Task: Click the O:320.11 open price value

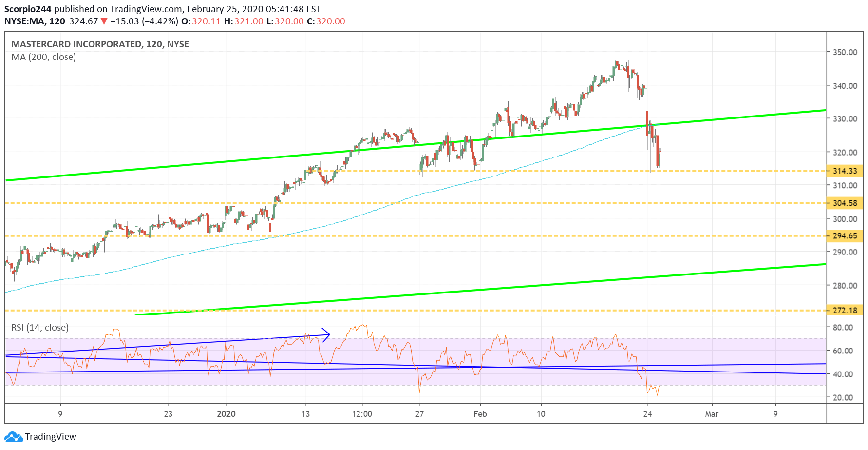Action: pyautogui.click(x=201, y=21)
